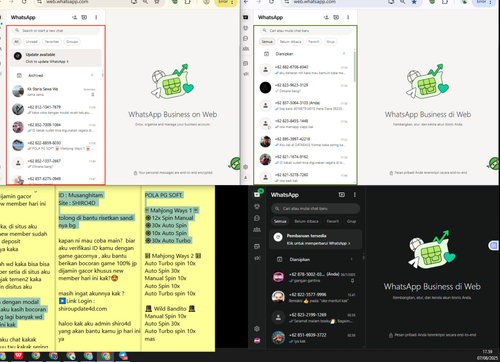The width and height of the screenshot is (500, 362).
Task: Open the +62 821-1674-9162 chat in the light Indonesian window
Action: [x=304, y=159]
